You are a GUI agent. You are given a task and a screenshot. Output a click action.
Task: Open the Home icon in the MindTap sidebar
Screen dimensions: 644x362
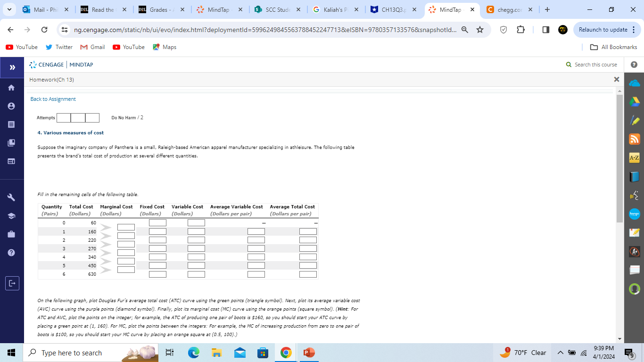(x=12, y=87)
